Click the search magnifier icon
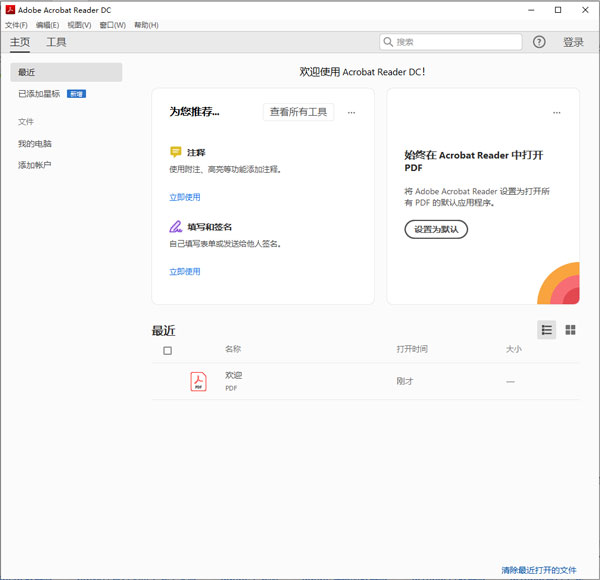 (x=388, y=42)
